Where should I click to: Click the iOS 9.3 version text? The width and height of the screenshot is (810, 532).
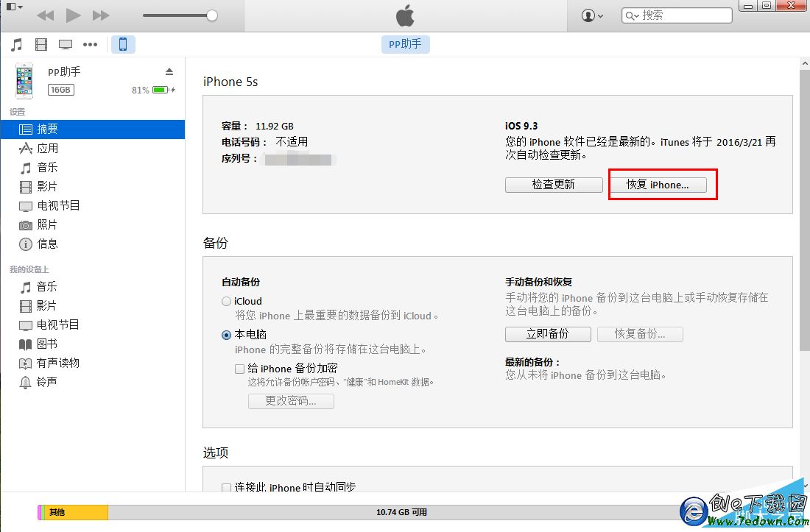click(521, 126)
